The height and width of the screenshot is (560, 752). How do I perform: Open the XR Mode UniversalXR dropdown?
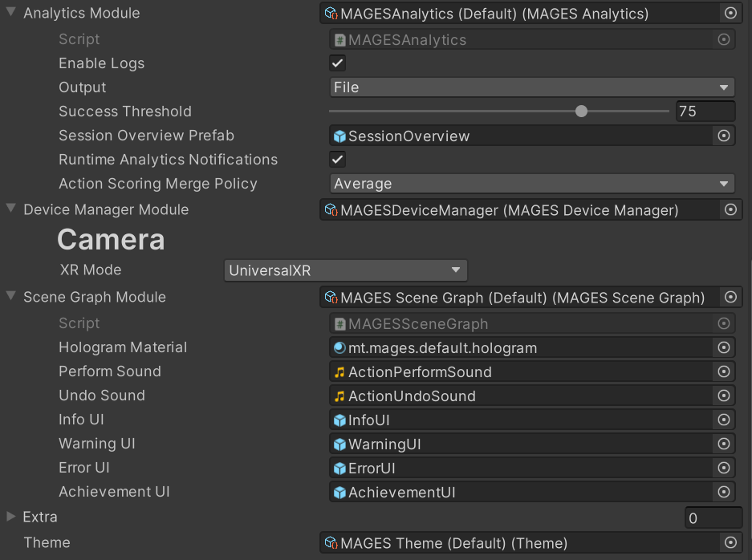[x=345, y=270]
